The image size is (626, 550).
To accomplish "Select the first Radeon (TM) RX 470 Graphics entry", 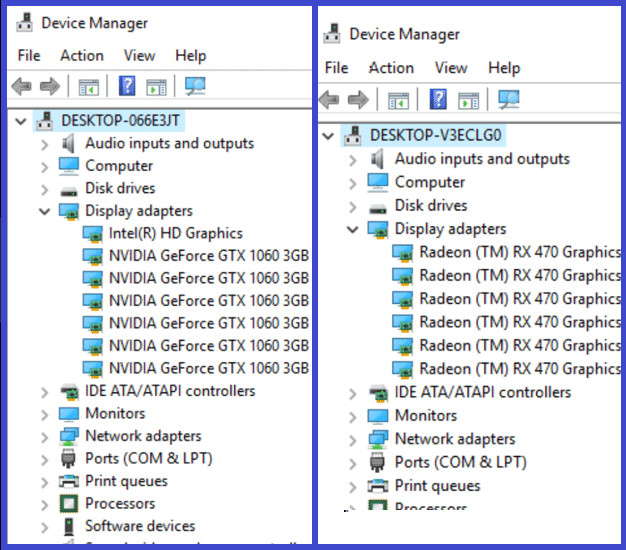I will [519, 252].
